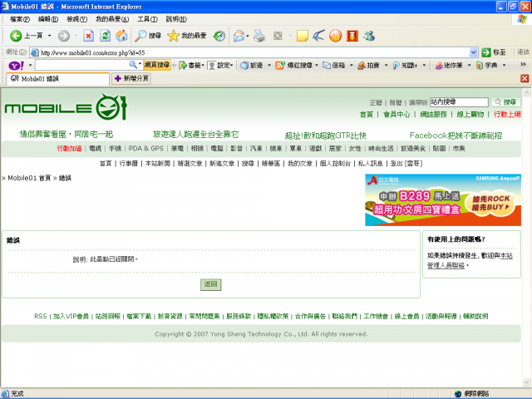Image resolution: width=532 pixels, height=399 pixels.
Task: Expand the address bar URL dropdown
Action: [x=473, y=52]
